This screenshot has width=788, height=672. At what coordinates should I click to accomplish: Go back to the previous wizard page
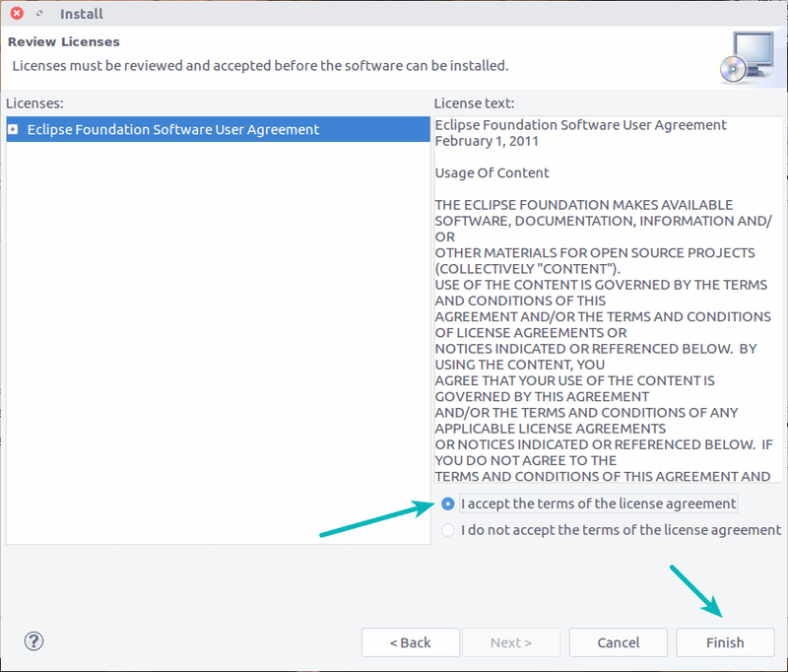coord(411,641)
